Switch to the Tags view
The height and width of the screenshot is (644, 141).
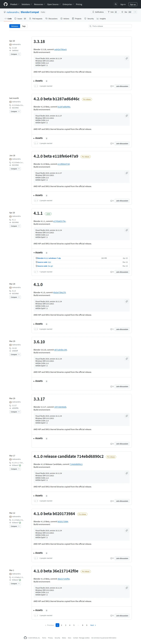pyautogui.click(x=24, y=26)
